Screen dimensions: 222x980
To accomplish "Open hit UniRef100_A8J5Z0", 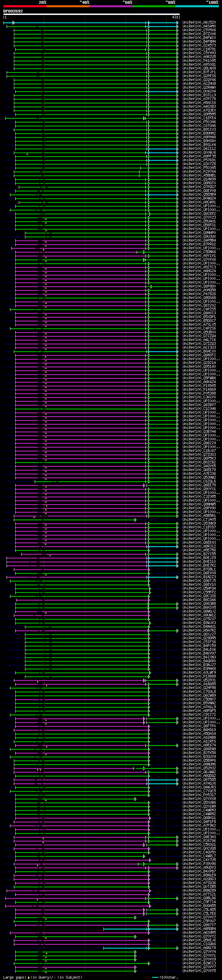I will pos(199,23).
